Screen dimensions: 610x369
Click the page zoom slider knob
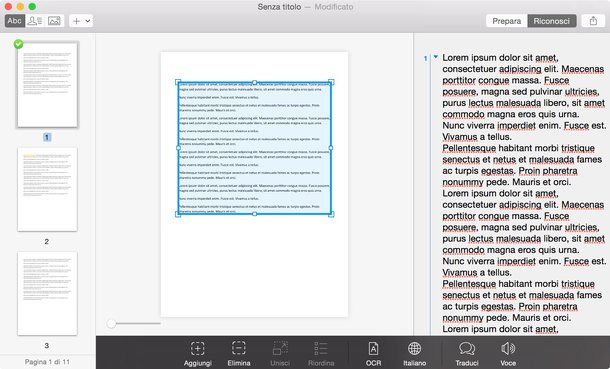pyautogui.click(x=111, y=323)
